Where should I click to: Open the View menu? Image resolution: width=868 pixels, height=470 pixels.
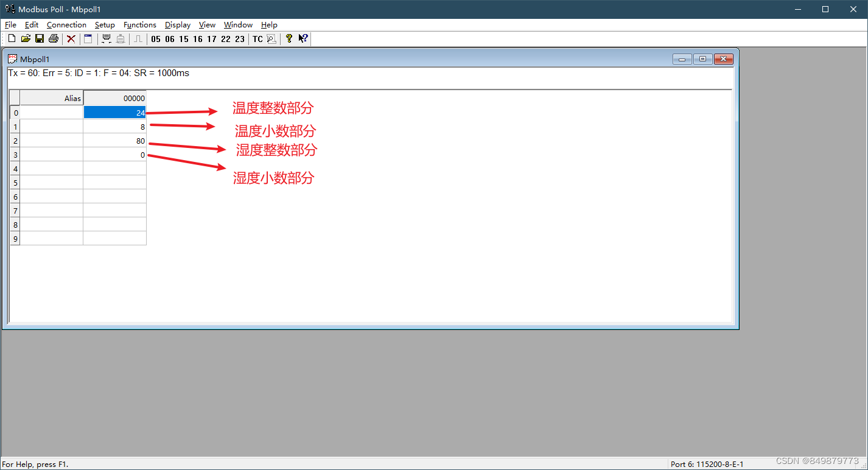207,25
